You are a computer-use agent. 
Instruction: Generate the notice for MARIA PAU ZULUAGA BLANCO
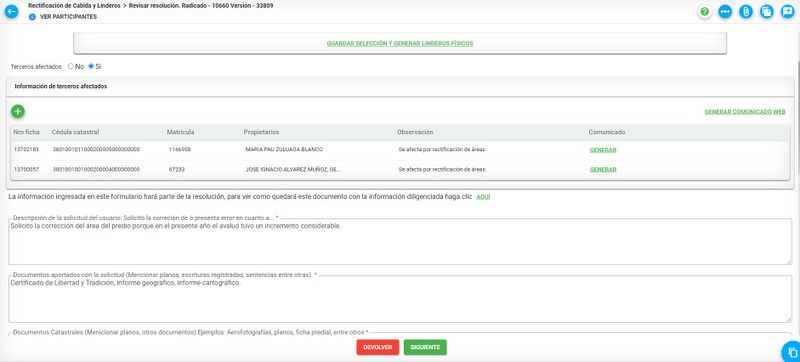click(x=603, y=150)
